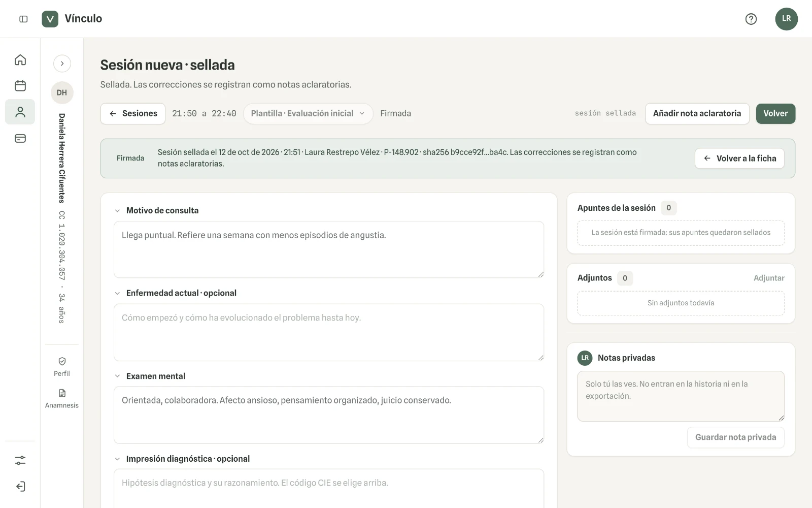Go to Home in sidebar
This screenshot has height=508, width=812.
20,60
